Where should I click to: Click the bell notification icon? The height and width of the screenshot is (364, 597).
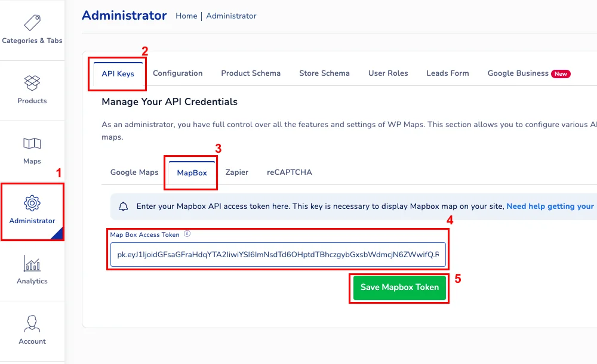click(124, 206)
